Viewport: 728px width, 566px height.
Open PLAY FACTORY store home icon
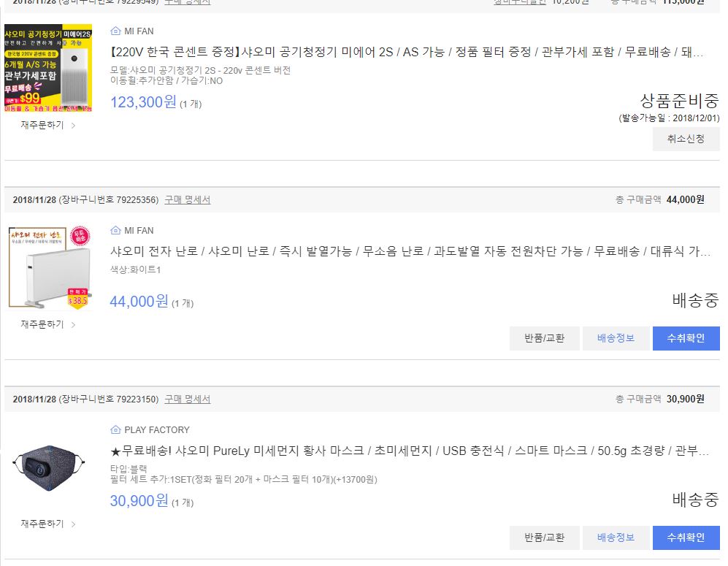[115, 430]
